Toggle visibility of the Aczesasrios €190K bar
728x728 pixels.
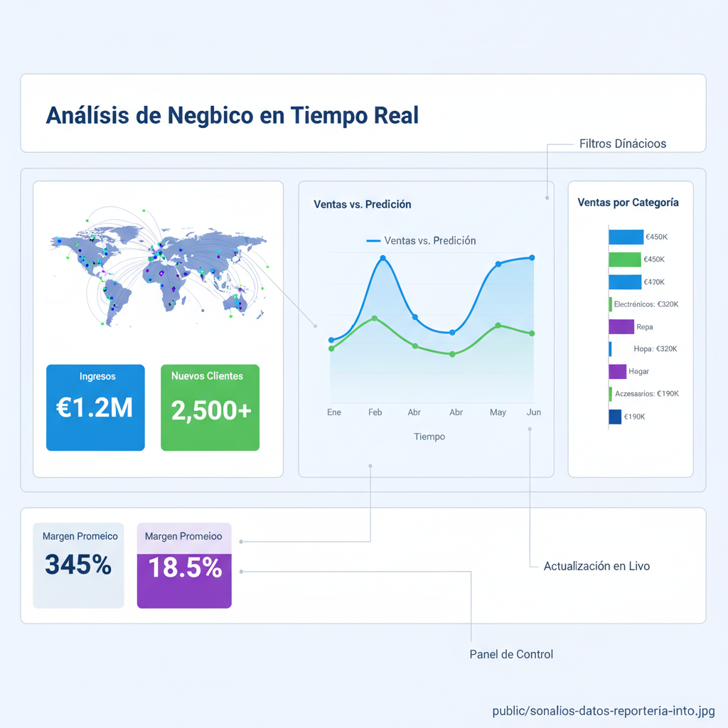(x=610, y=393)
